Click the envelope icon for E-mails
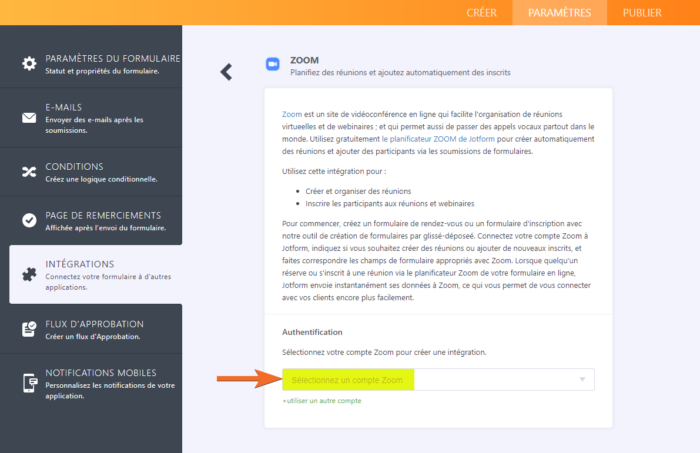The width and height of the screenshot is (700, 453). [29, 118]
